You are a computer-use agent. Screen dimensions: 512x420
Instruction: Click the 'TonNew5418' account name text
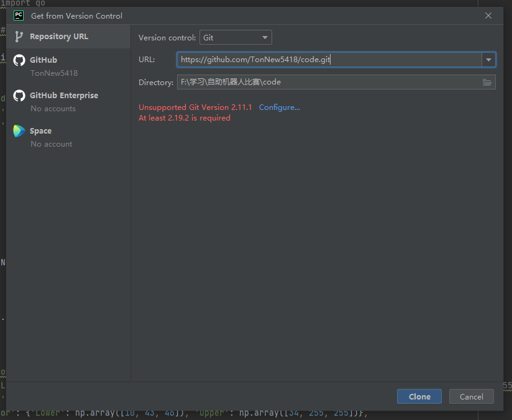coord(54,73)
